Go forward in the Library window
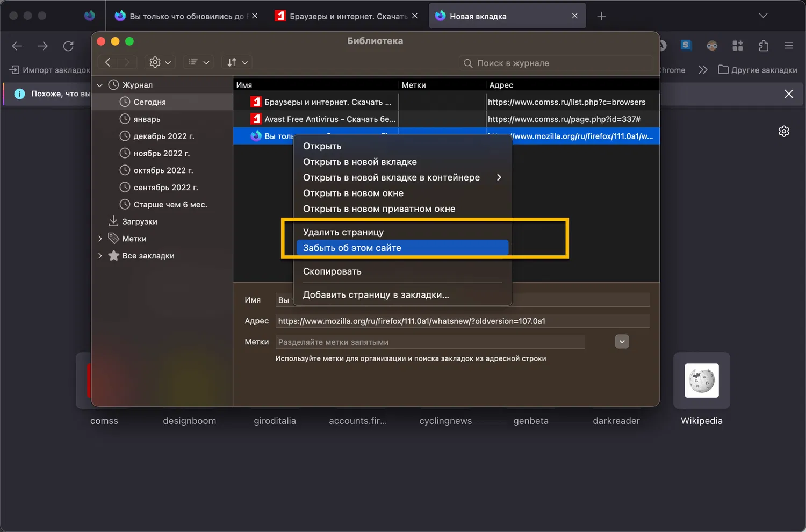Image resolution: width=806 pixels, height=532 pixels. click(127, 62)
